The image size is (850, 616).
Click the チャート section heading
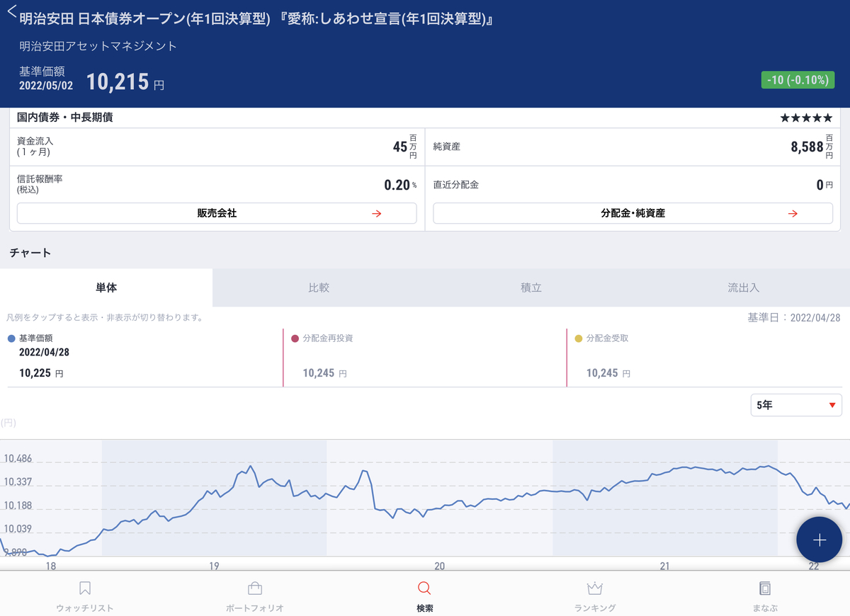[30, 252]
